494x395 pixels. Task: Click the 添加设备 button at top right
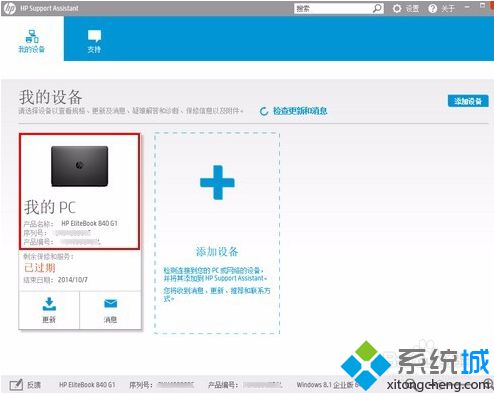click(x=468, y=101)
